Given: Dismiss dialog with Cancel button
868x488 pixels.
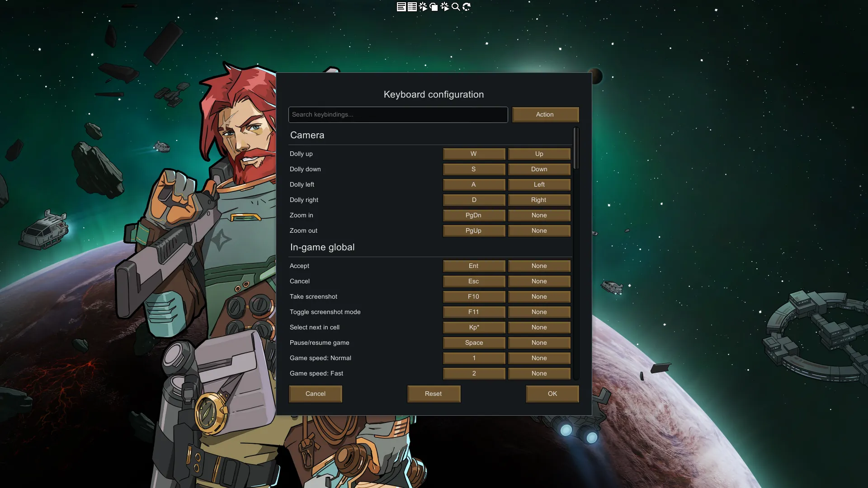Looking at the screenshot, I should click(x=315, y=394).
